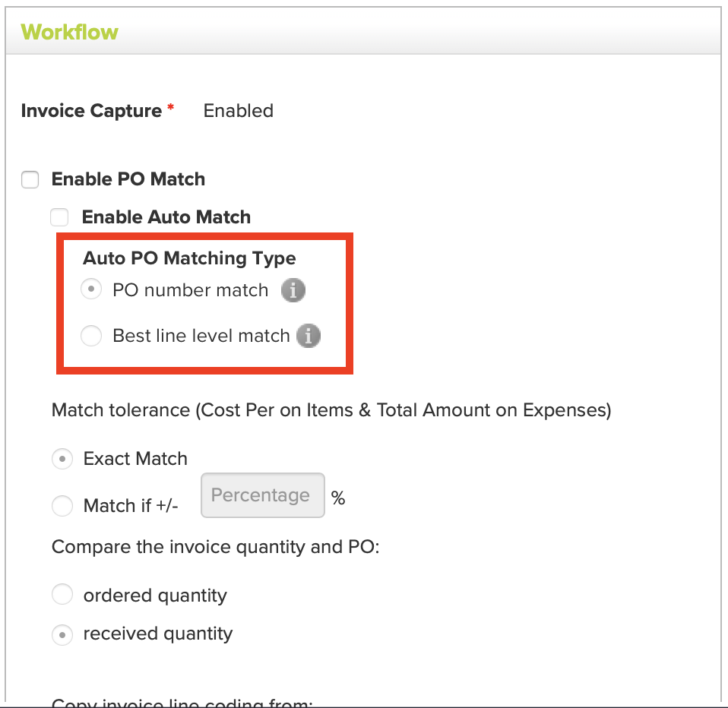Click the Auto PO Matching Type heading
The image size is (728, 708).
(x=189, y=258)
